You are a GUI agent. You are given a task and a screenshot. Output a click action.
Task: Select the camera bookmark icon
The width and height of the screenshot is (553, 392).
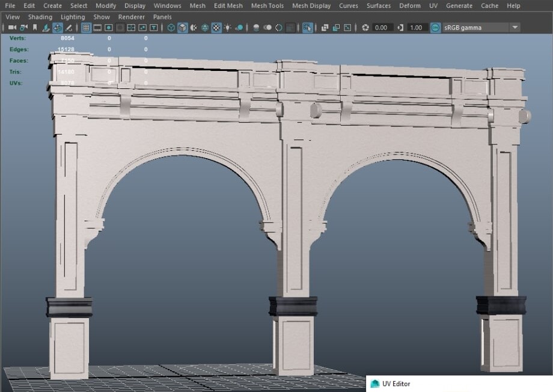(34, 27)
